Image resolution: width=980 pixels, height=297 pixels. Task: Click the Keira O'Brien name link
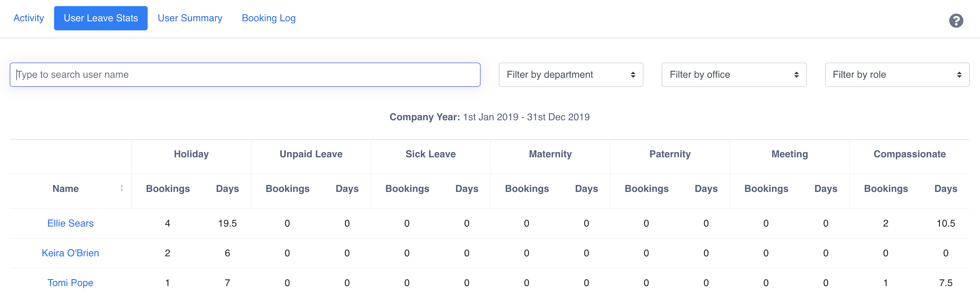point(70,253)
